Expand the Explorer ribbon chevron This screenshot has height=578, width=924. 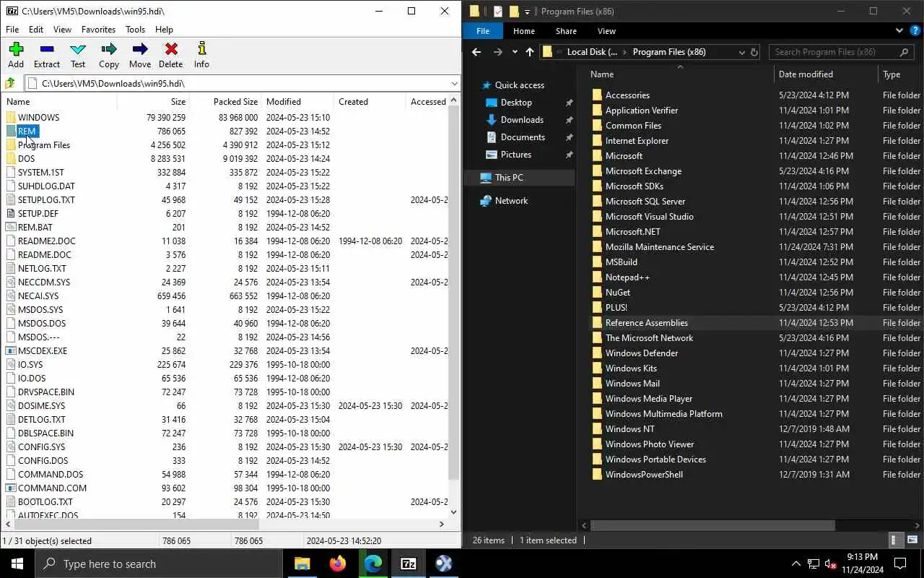click(x=899, y=31)
